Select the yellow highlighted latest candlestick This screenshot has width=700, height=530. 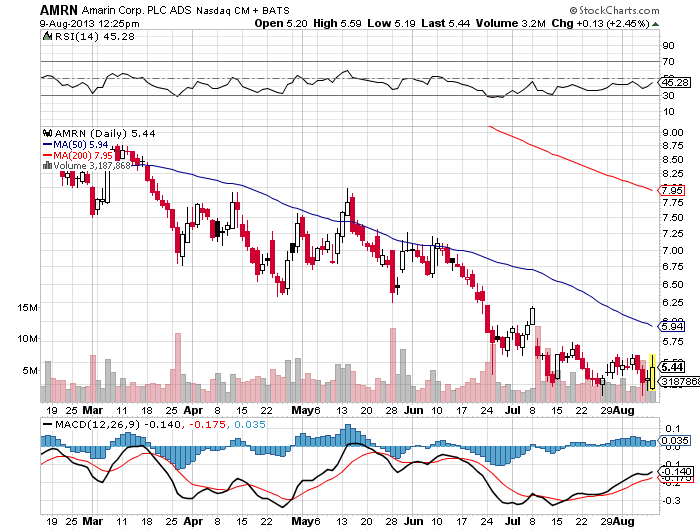[653, 372]
